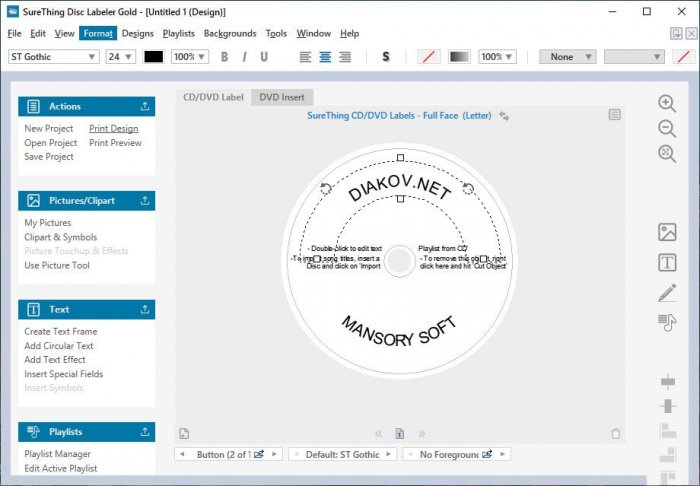700x486 pixels.
Task: Click previous arrow on Button background selector
Action: point(182,454)
